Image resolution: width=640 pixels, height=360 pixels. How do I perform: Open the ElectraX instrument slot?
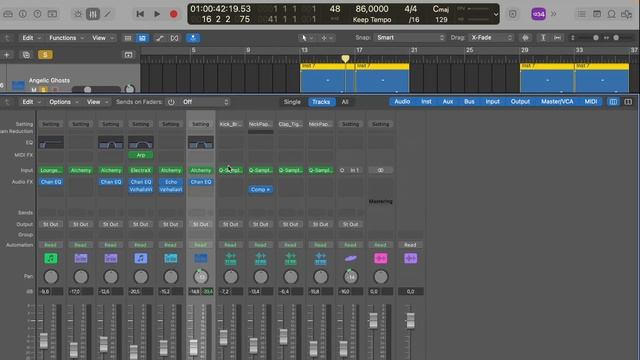(x=141, y=170)
